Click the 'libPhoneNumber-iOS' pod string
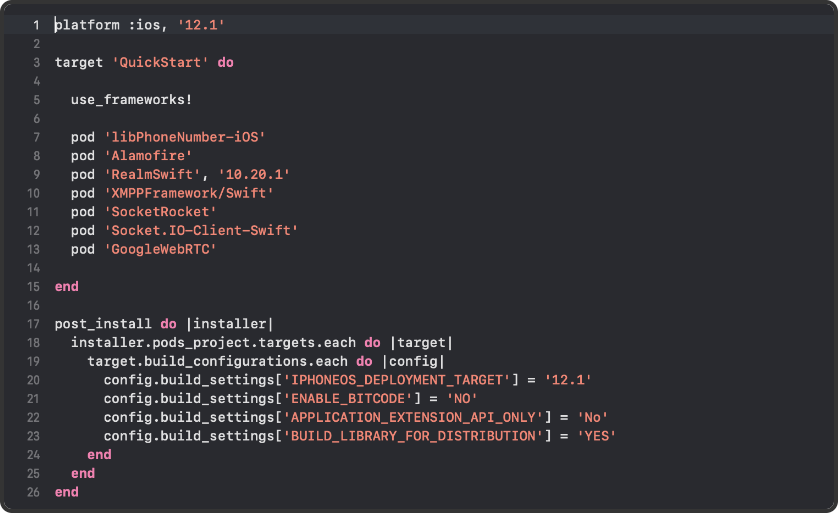 click(x=184, y=137)
